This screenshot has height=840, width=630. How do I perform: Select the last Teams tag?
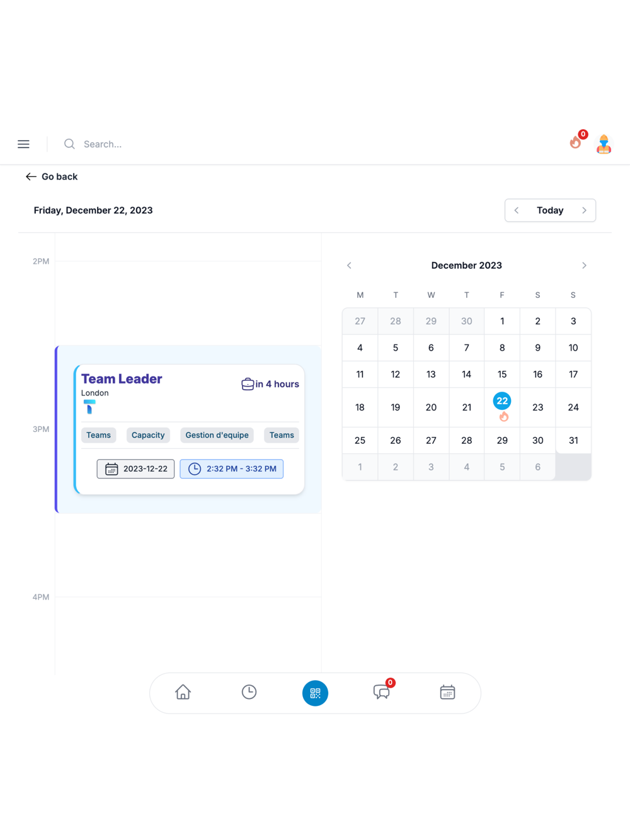pyautogui.click(x=282, y=435)
